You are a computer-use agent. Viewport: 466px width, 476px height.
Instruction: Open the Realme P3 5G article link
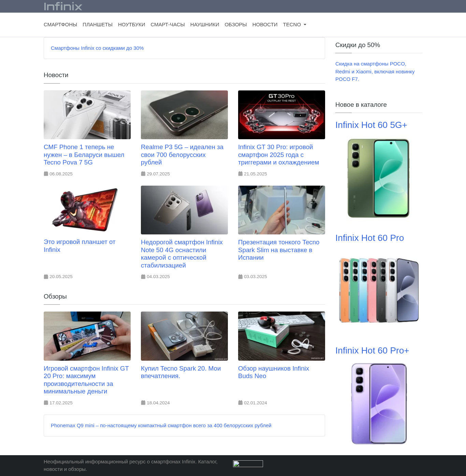(x=182, y=155)
